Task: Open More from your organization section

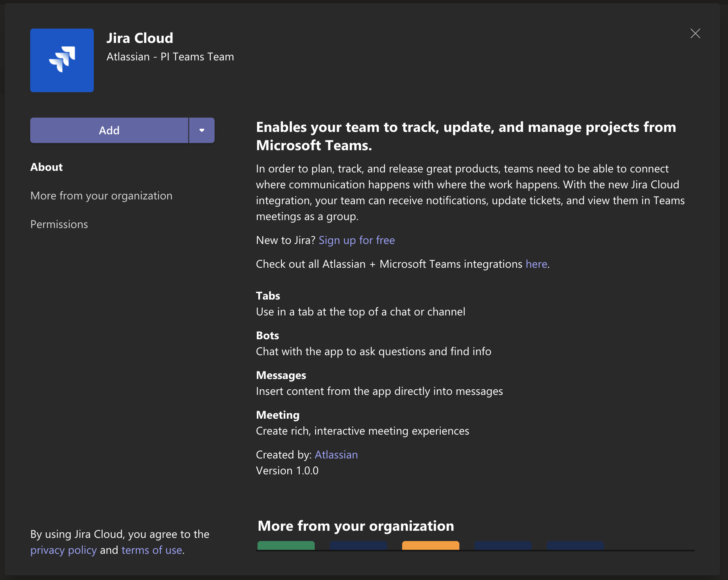Action: 101,195
